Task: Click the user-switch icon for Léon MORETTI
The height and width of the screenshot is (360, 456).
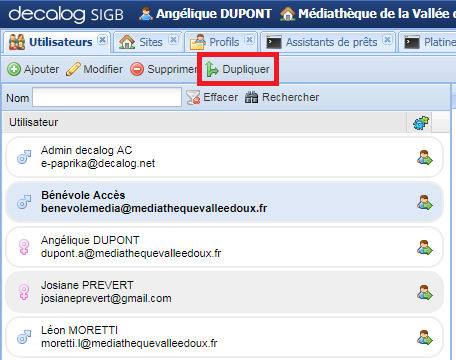Action: tap(425, 337)
